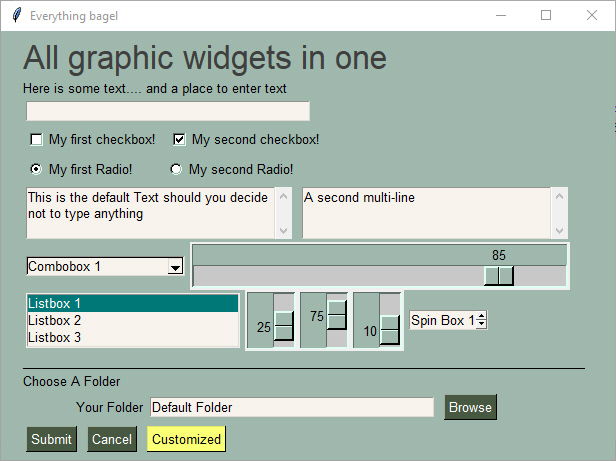Screen dimensions: 616x461
Task: Click the Submit button
Action: [51, 439]
